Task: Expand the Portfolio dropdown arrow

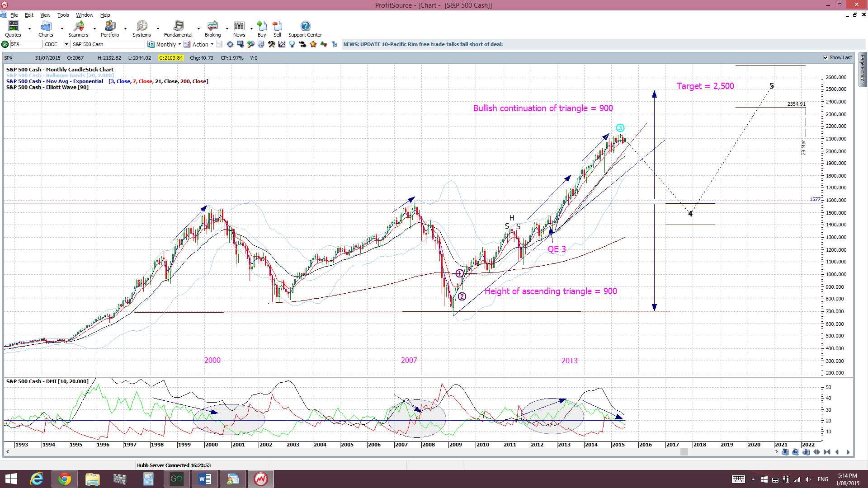Action: (x=125, y=29)
